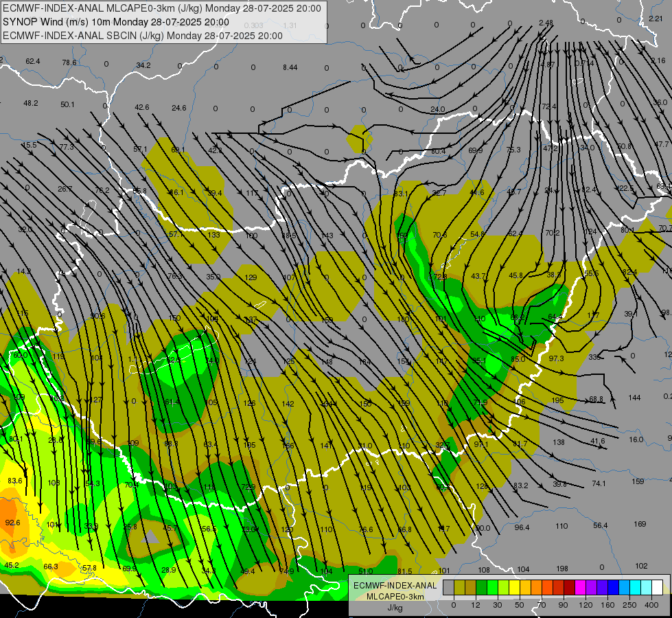This screenshot has height=618, width=672.
Task: Click the map value 198
Action: 562,569
